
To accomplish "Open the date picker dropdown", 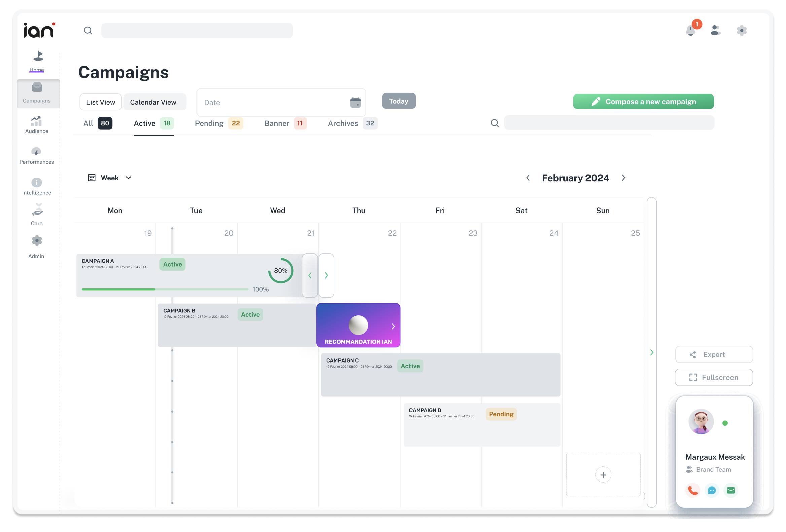I will pyautogui.click(x=355, y=102).
